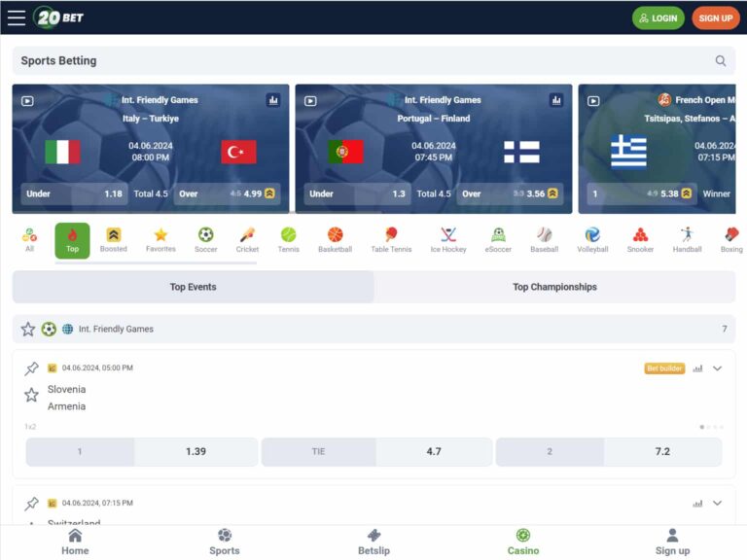Bet on 1 at 1.39

click(142, 451)
